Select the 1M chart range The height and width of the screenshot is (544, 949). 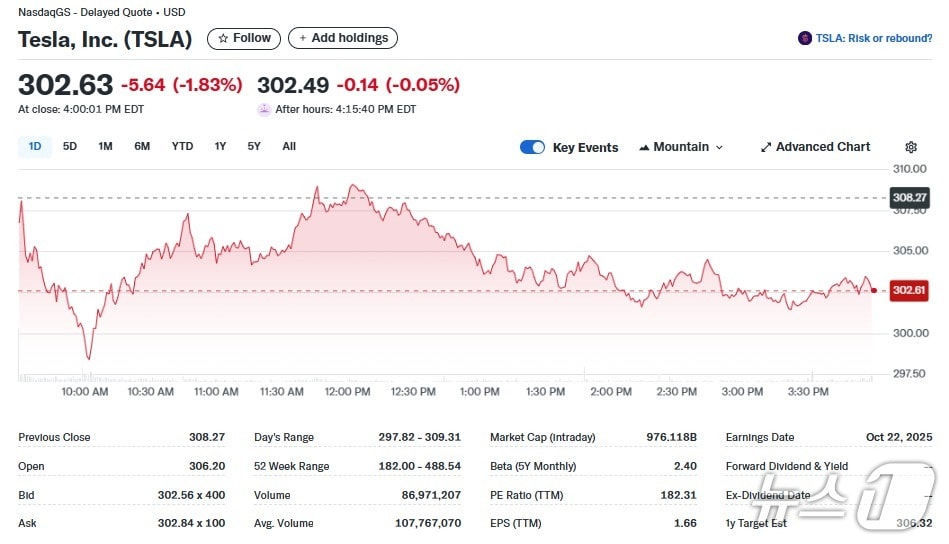tap(105, 146)
